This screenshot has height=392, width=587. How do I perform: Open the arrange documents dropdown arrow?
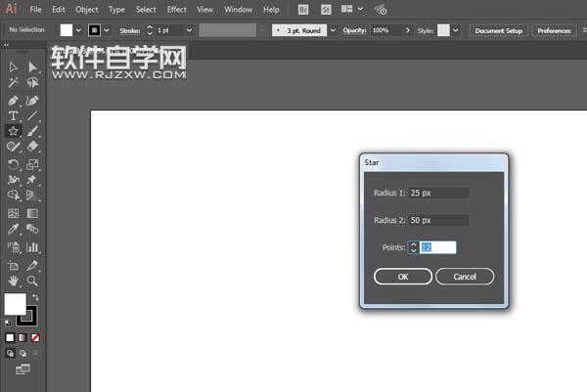tap(360, 9)
